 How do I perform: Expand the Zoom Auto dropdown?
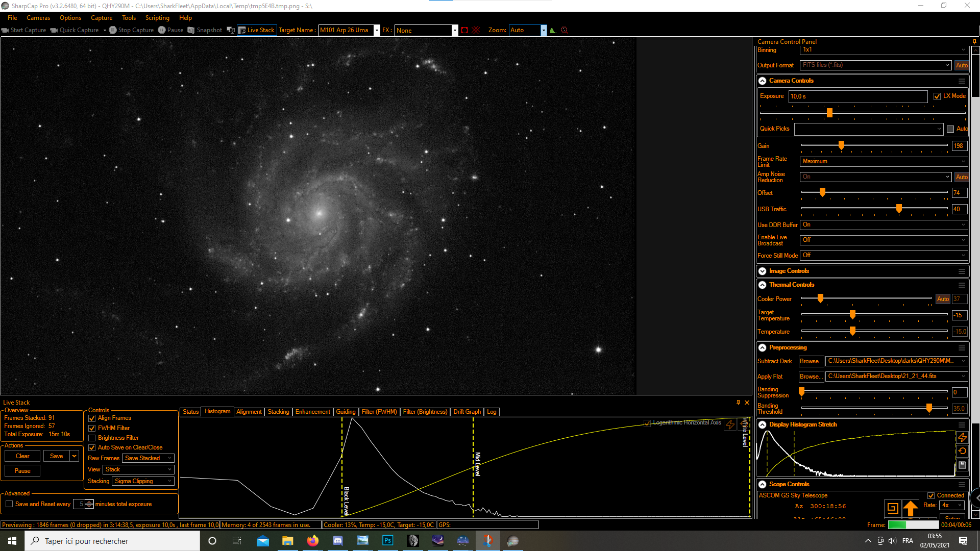click(544, 30)
